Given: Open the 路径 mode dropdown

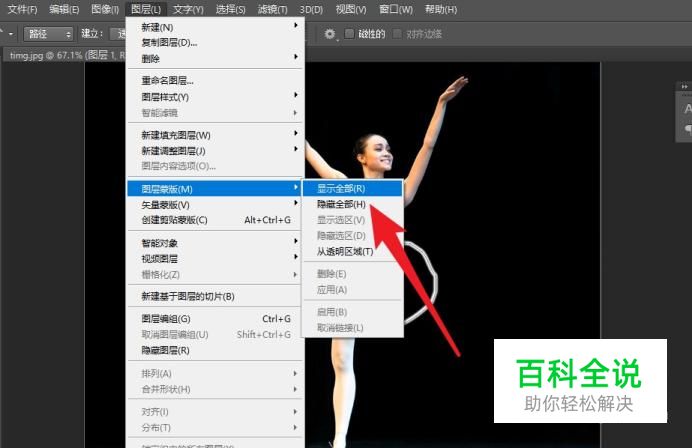Looking at the screenshot, I should [49, 34].
